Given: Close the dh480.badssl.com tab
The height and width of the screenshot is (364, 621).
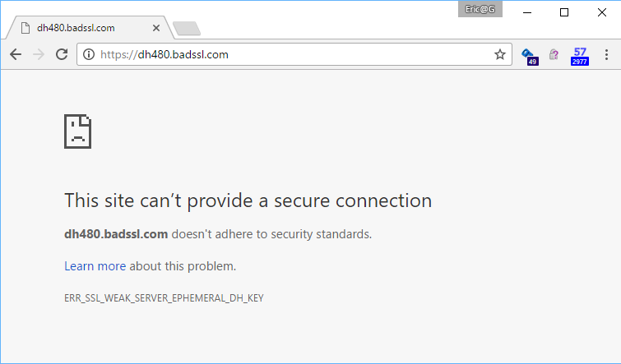Looking at the screenshot, I should click(157, 28).
